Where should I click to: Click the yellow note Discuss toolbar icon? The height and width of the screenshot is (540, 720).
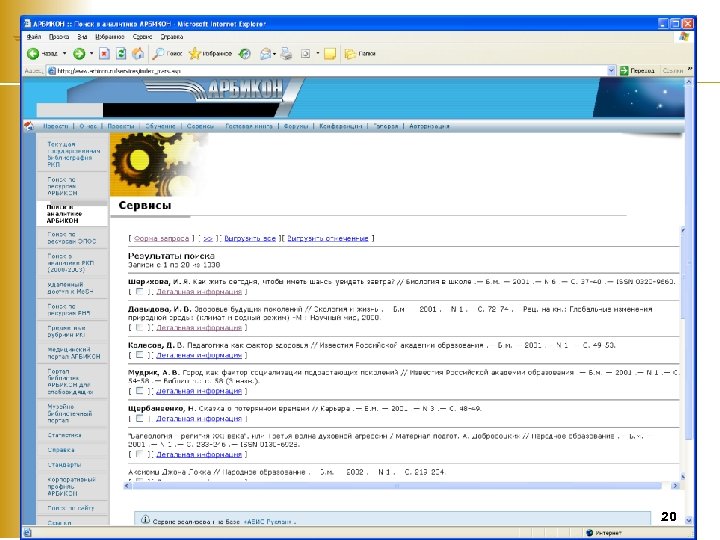tap(330, 54)
